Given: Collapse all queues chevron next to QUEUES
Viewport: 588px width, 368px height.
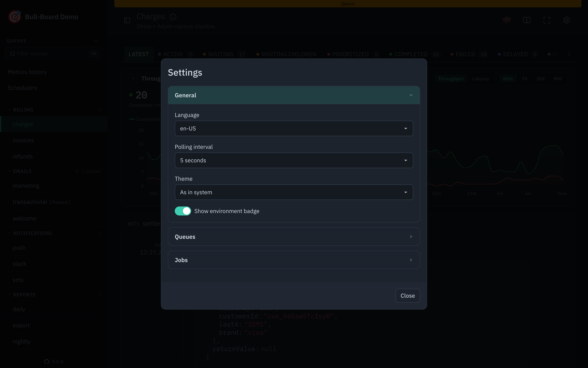Looking at the screenshot, I should 96,41.
